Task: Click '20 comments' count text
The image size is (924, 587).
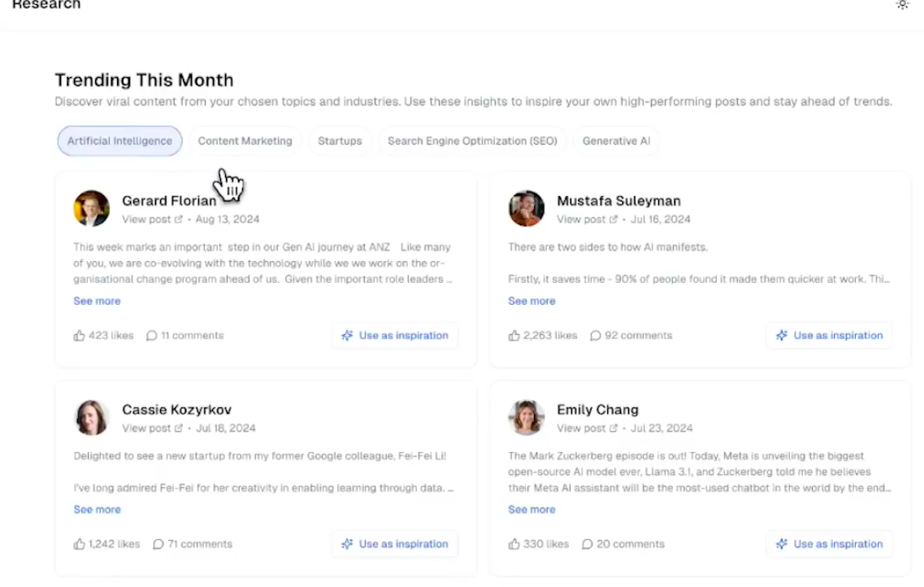Action: tap(631, 544)
